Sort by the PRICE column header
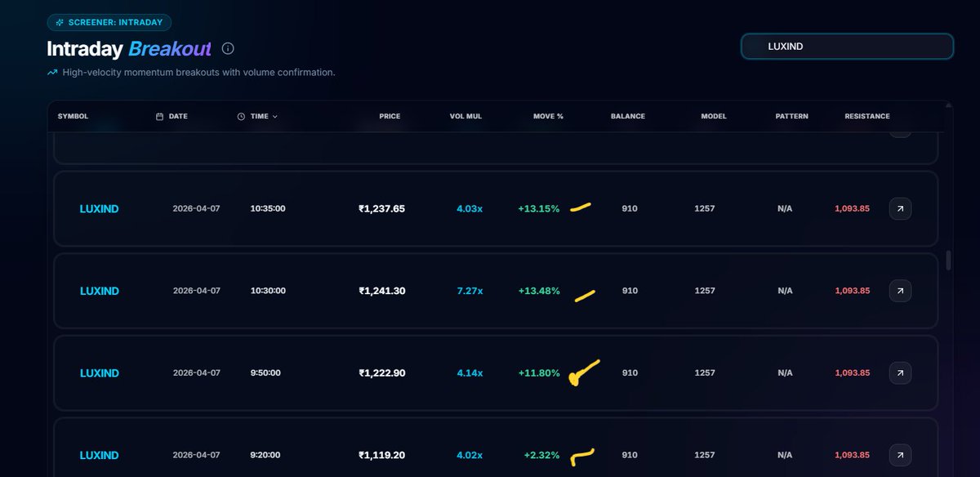980x477 pixels. pos(390,117)
